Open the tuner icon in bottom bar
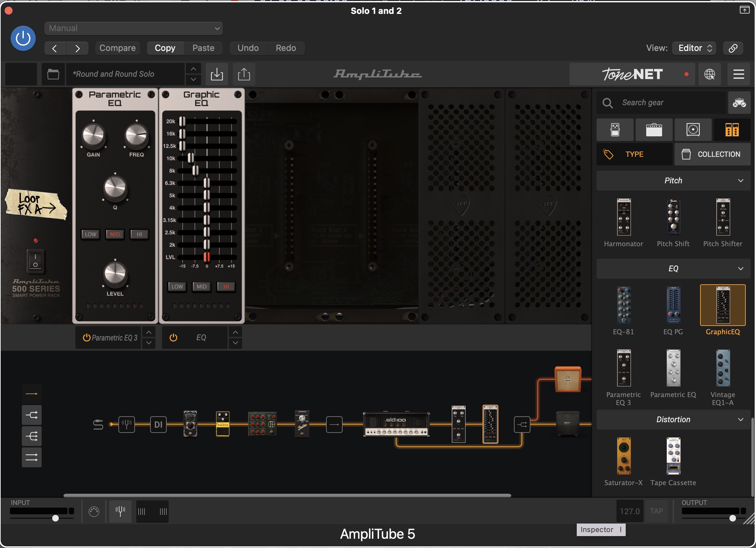The width and height of the screenshot is (756, 548). 120,511
